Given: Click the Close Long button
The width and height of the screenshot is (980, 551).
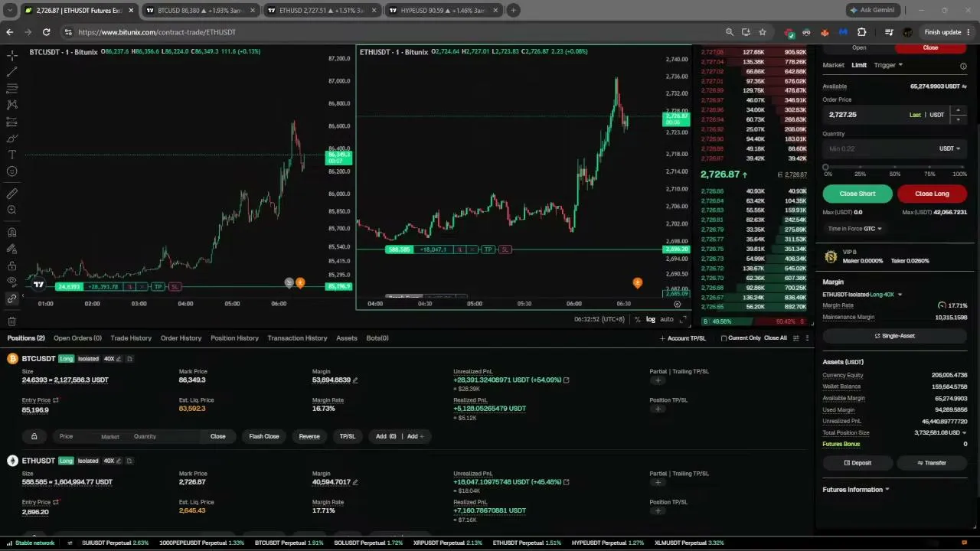Looking at the screenshot, I should coord(932,194).
